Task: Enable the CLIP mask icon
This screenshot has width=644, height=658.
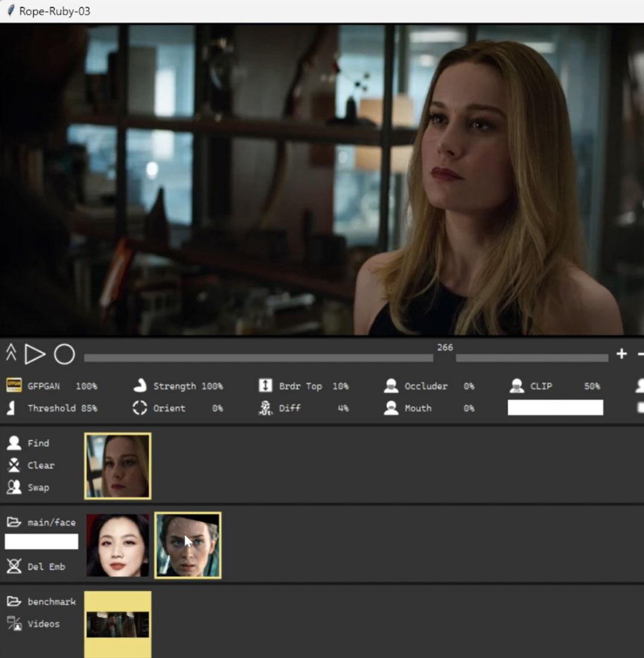Action: (x=517, y=386)
